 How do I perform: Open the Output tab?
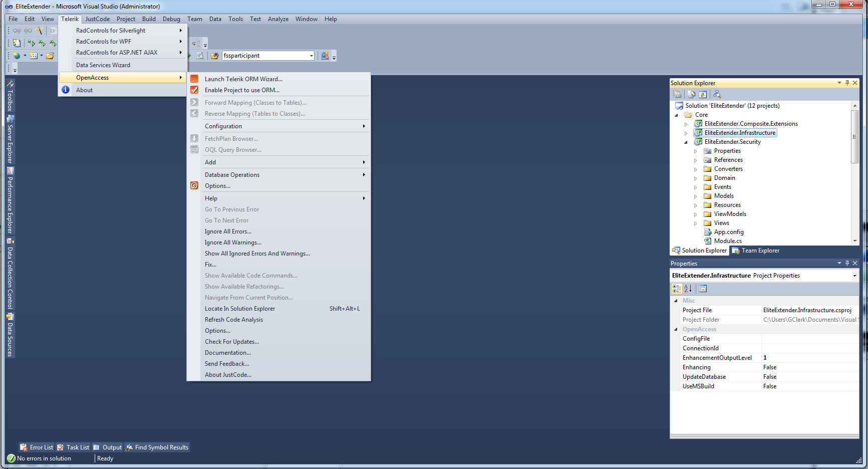pyautogui.click(x=107, y=447)
